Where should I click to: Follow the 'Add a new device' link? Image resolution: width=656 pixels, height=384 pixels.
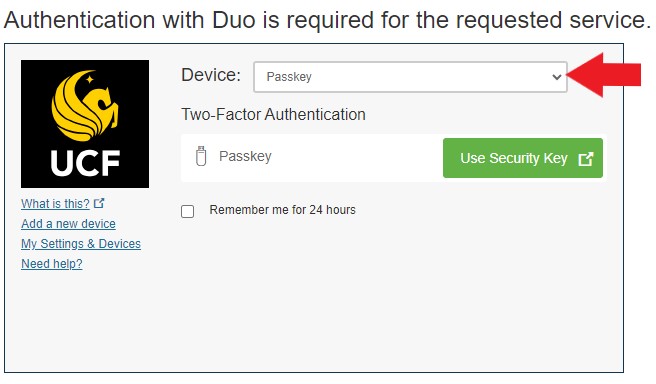pyautogui.click(x=68, y=224)
